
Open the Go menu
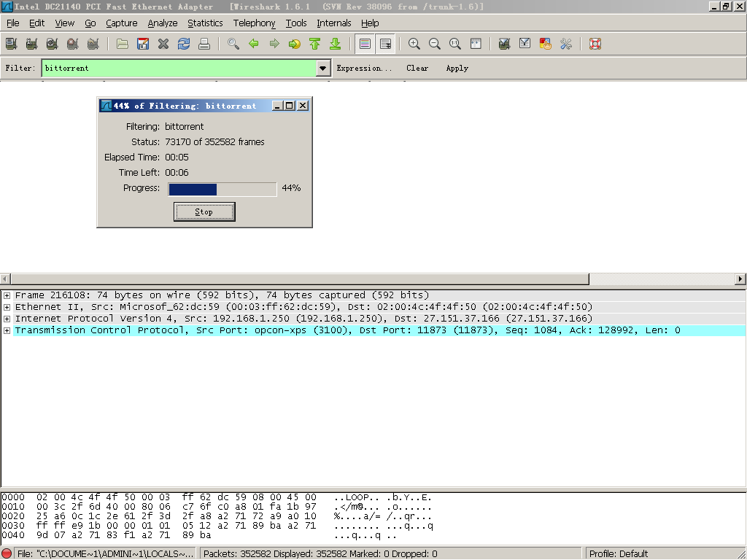pos(90,23)
